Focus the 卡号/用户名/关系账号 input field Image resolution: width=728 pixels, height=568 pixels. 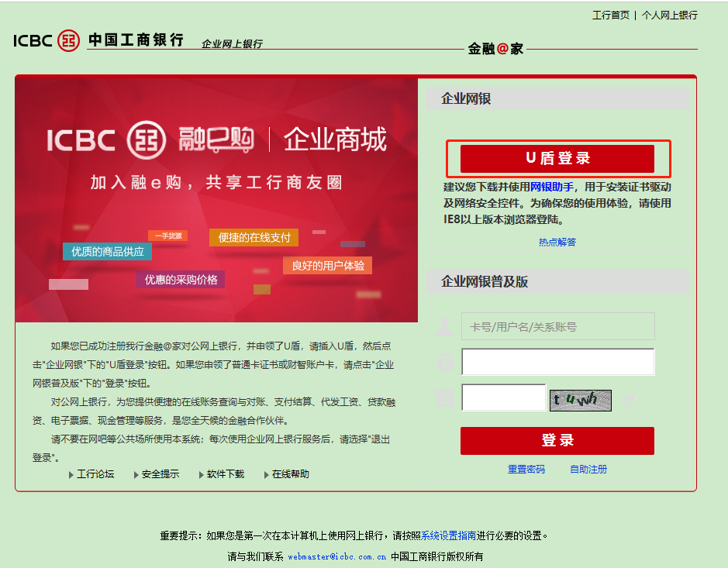tap(558, 327)
